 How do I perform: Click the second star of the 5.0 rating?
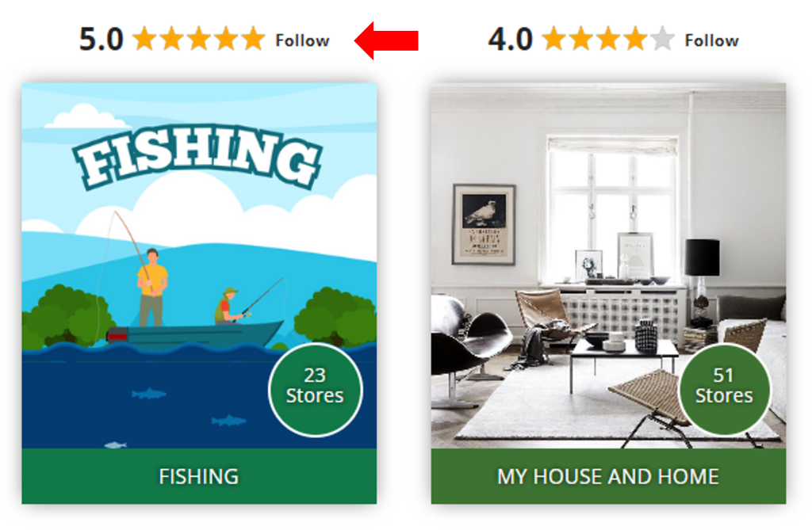172,39
